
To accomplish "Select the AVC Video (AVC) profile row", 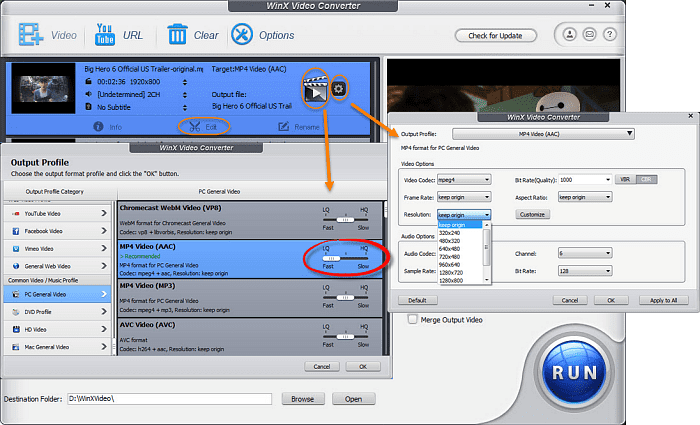I will coord(250,337).
